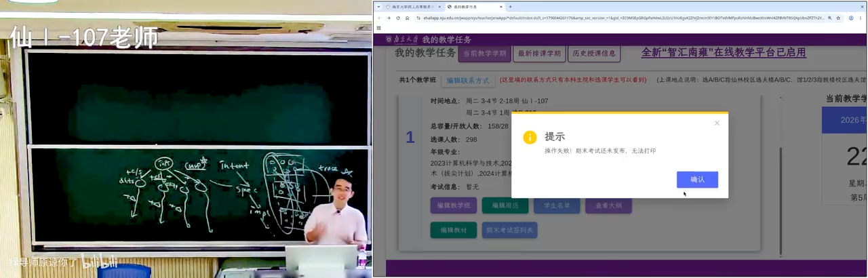
Task: Open the browser profile avatar icon
Action: tap(851, 18)
